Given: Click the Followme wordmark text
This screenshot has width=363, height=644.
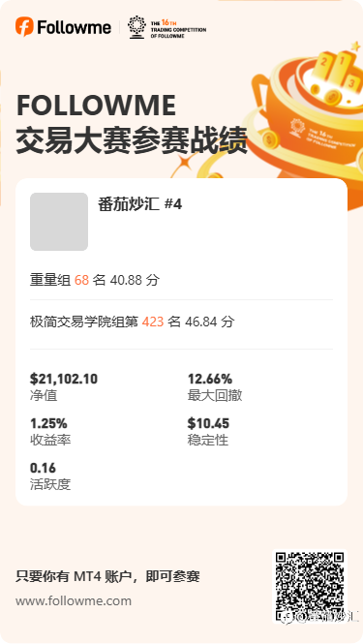Looking at the screenshot, I should coord(75,27).
